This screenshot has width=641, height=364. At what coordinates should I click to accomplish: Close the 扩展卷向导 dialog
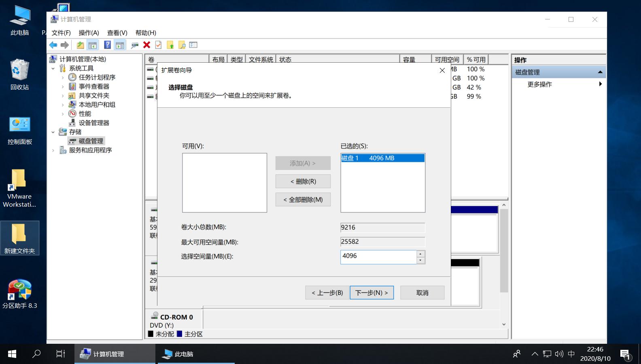[x=442, y=70]
